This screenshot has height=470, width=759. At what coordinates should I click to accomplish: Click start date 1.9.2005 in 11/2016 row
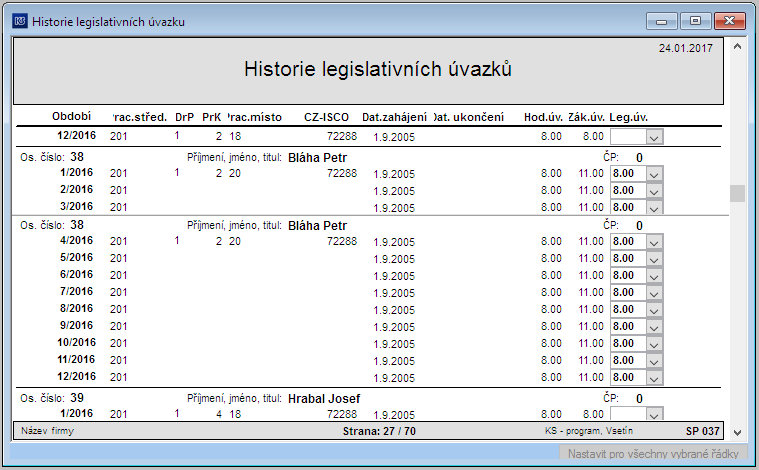[394, 361]
